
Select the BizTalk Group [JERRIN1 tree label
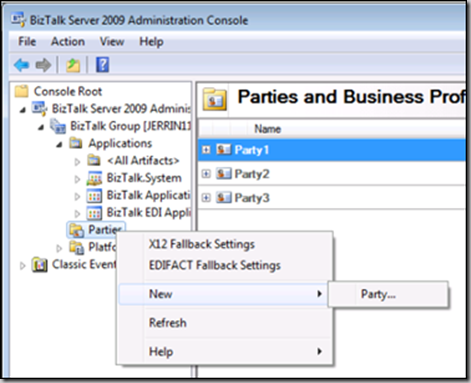pos(130,126)
